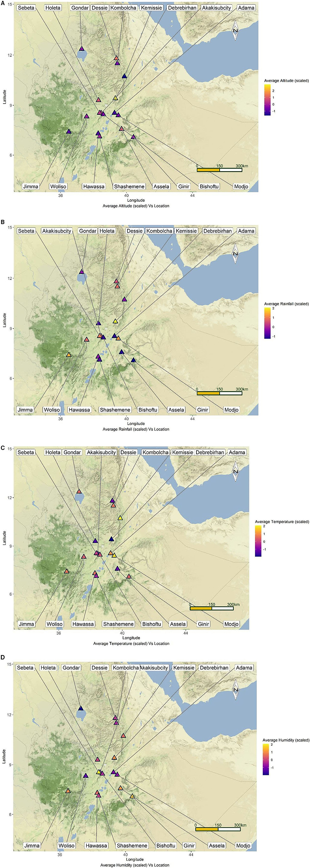Click the Average Temperature color bar legend
Screen dimensions: 310x868
click(258, 540)
